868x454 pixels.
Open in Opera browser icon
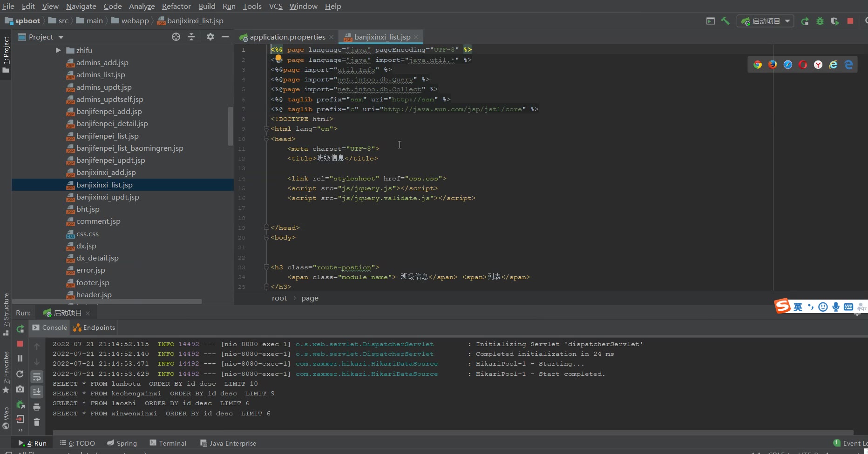pyautogui.click(x=803, y=65)
